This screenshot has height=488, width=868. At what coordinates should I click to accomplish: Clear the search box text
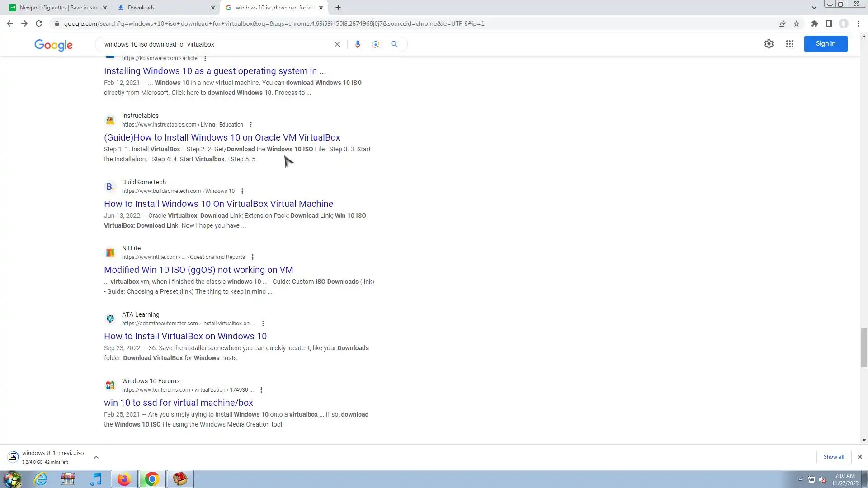pyautogui.click(x=337, y=44)
